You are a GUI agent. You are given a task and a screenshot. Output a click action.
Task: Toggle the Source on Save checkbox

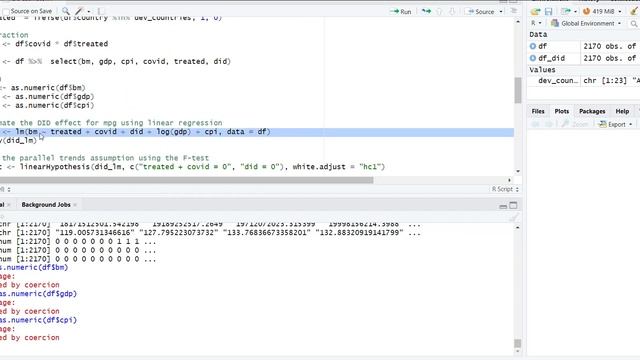pyautogui.click(x=6, y=11)
